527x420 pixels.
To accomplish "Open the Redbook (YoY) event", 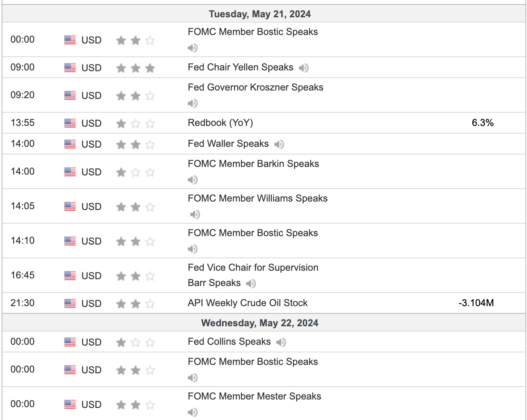I will [220, 123].
